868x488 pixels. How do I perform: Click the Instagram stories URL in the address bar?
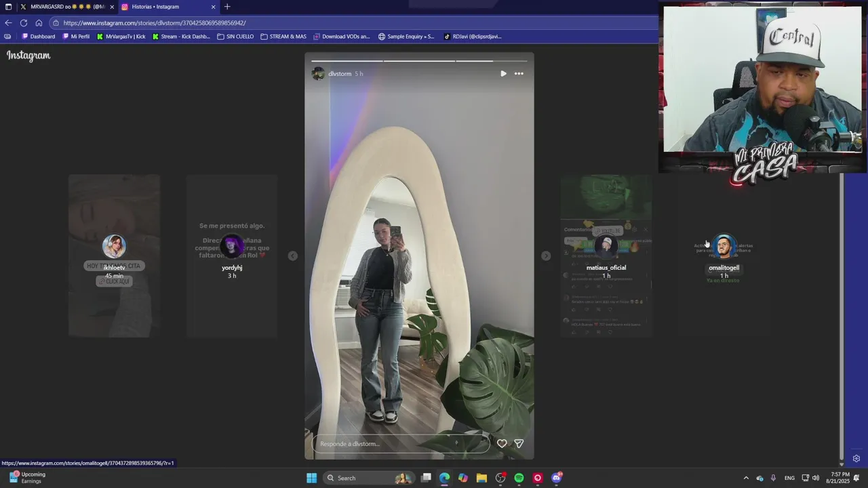coord(155,23)
